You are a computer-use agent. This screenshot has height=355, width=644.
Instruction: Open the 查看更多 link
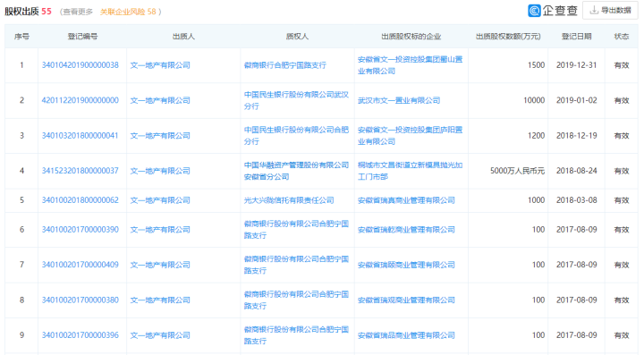coord(77,12)
